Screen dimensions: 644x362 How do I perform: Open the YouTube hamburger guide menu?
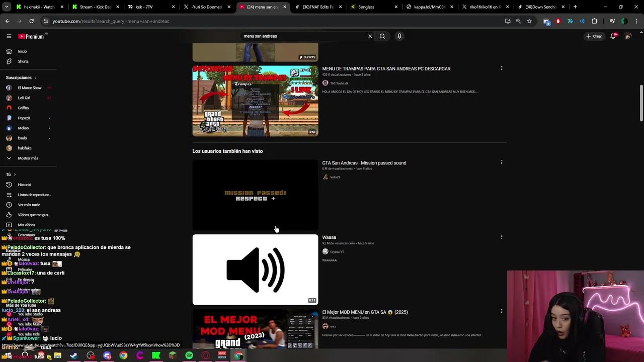click(x=9, y=36)
